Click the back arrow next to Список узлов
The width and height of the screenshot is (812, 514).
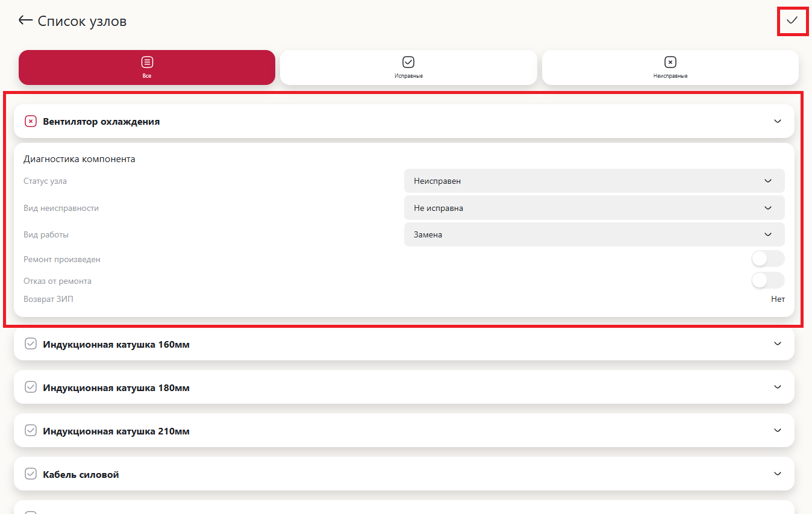tap(25, 20)
